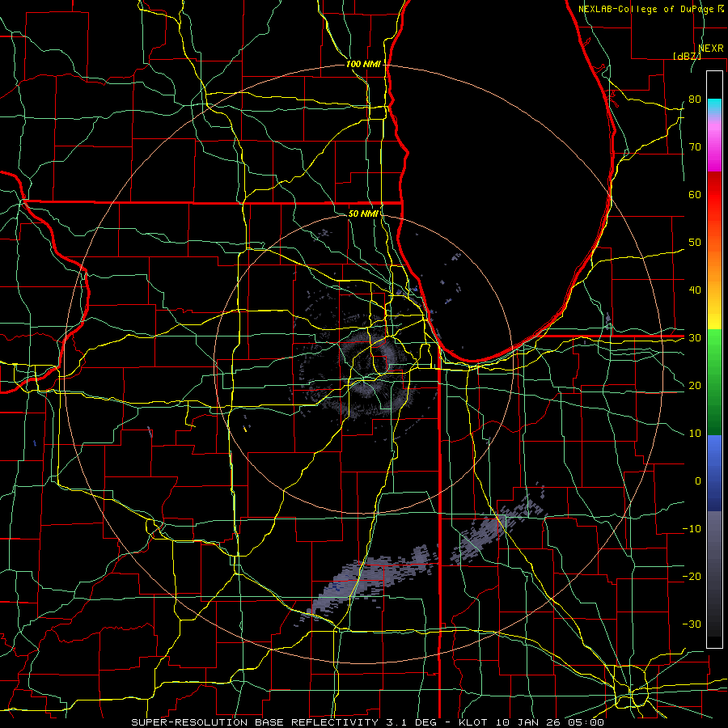Viewport: 728px width, 728px height.
Task: Click the -30 value on reflectivity scale
Action: [692, 624]
